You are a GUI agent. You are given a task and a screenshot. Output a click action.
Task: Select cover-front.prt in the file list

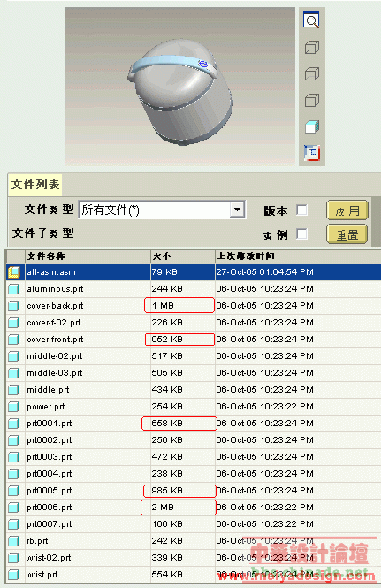pos(193,340)
